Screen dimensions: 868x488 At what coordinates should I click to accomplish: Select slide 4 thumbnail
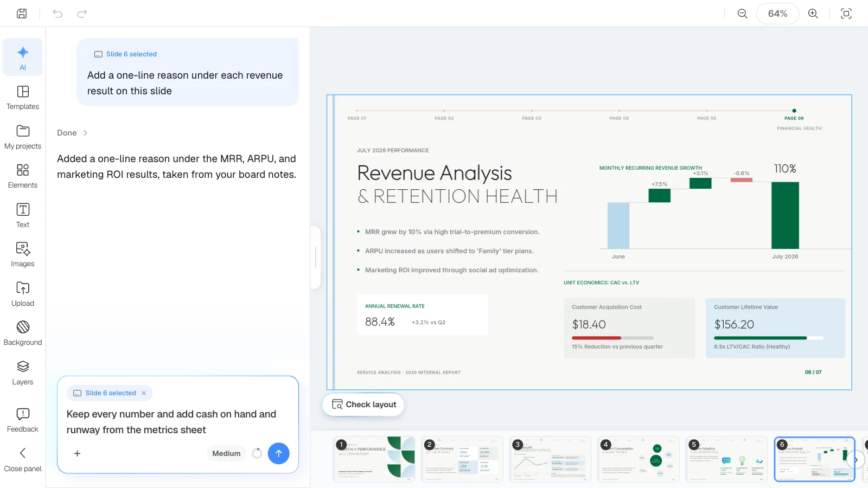(x=639, y=459)
